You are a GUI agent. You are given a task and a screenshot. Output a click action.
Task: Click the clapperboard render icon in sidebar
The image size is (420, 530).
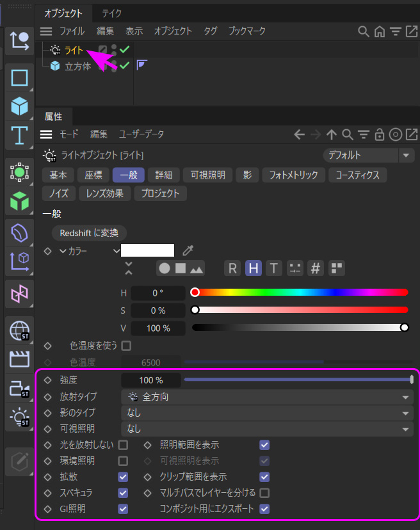19,359
